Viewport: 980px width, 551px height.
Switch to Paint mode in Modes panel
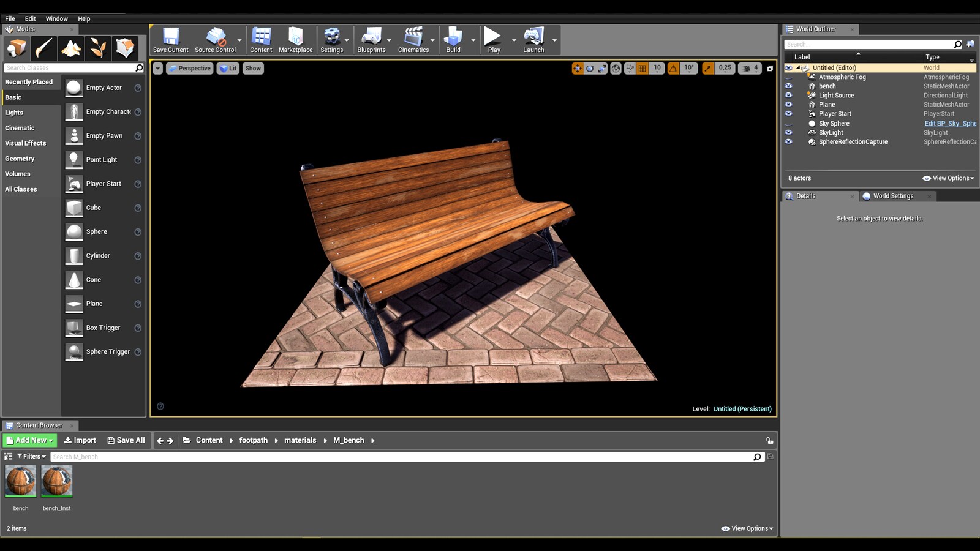click(43, 48)
